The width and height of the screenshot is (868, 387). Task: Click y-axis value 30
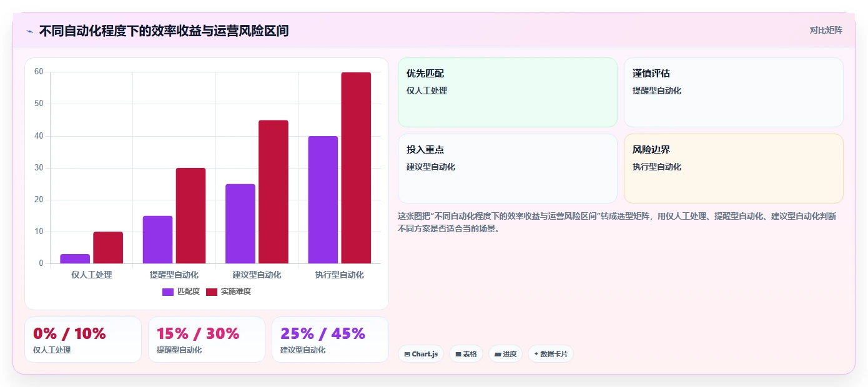pos(39,168)
